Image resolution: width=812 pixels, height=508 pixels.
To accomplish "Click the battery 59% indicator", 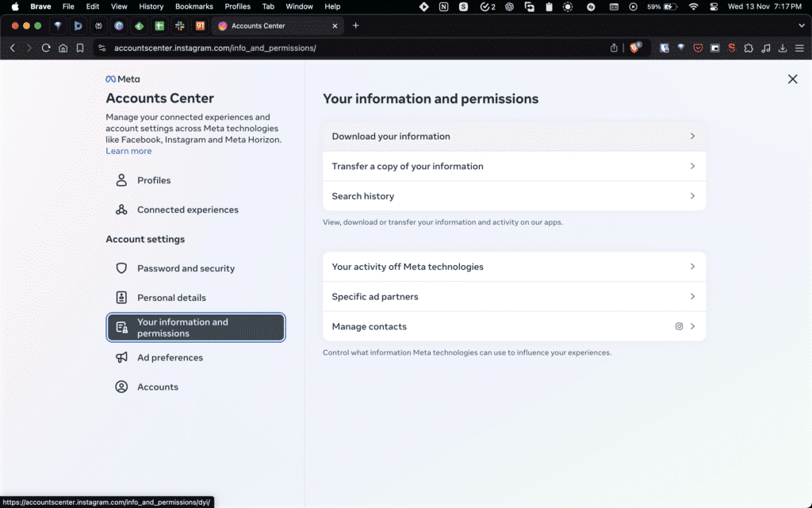I will click(662, 6).
